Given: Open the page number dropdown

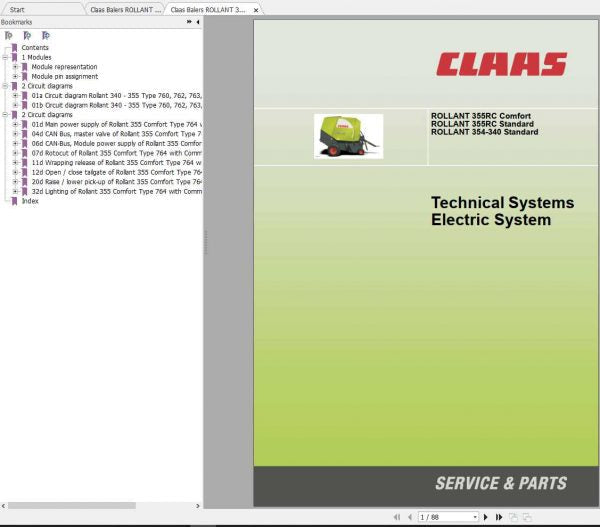Looking at the screenshot, I should [475, 517].
